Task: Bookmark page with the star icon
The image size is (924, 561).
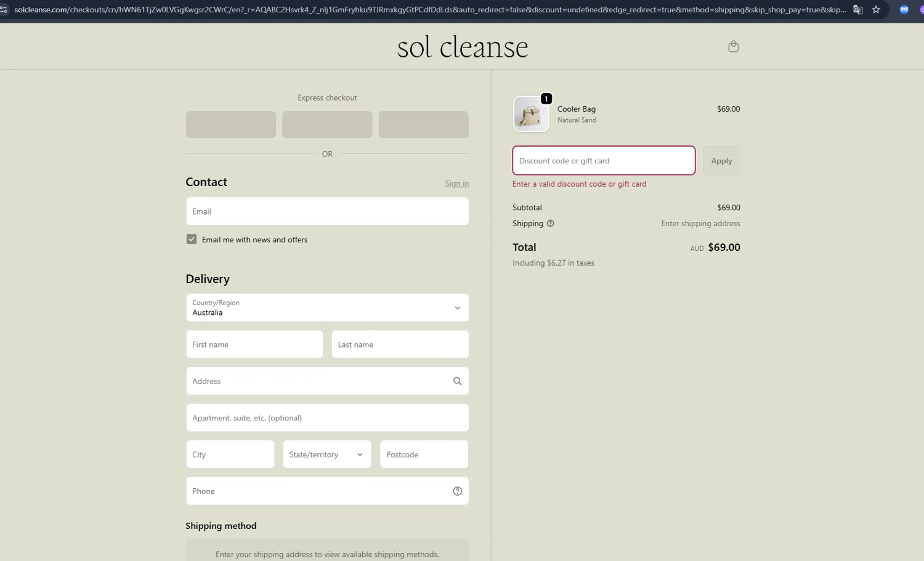Action: (876, 10)
